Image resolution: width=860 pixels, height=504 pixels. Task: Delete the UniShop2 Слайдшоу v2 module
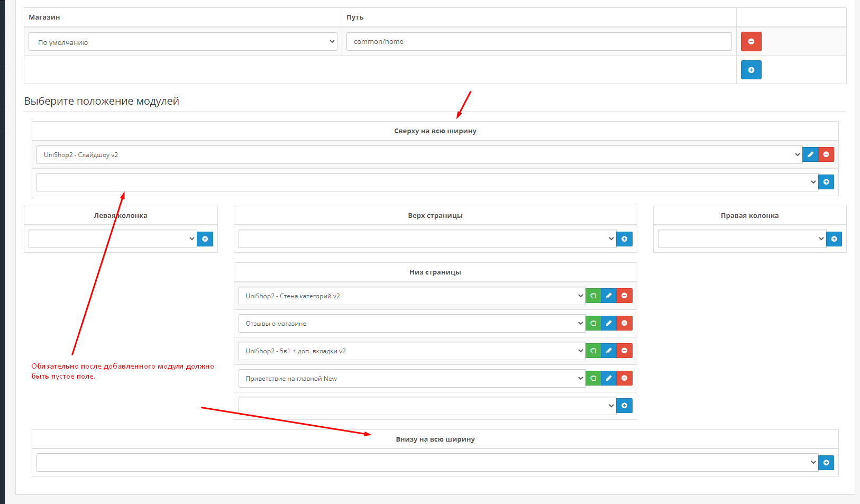click(x=826, y=154)
